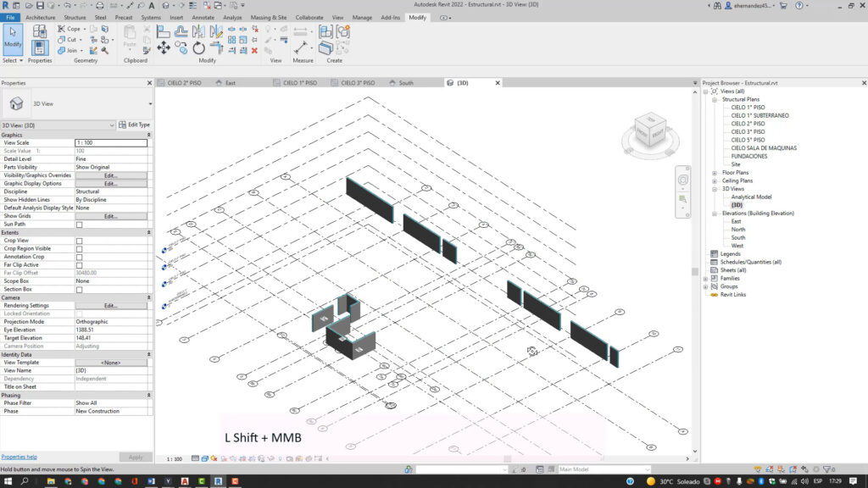Viewport: 868px width, 488px height.
Task: Toggle the Sun Path checkbox
Action: pos(80,225)
